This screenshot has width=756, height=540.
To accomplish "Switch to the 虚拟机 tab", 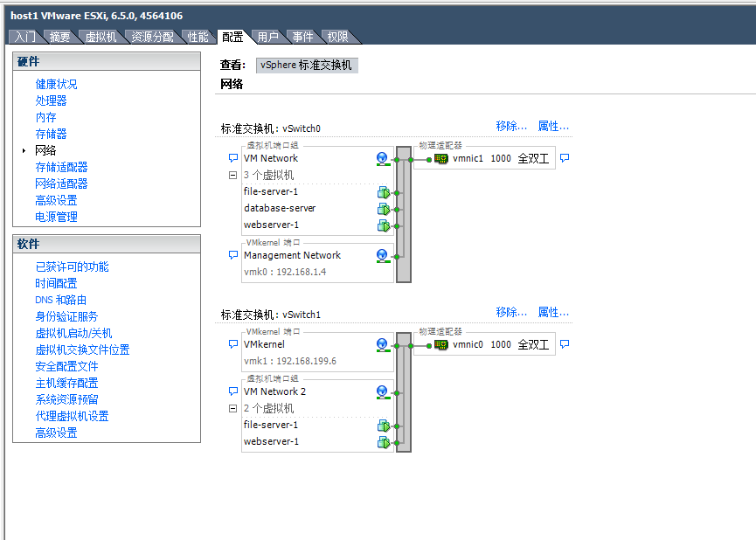I will 101,37.
